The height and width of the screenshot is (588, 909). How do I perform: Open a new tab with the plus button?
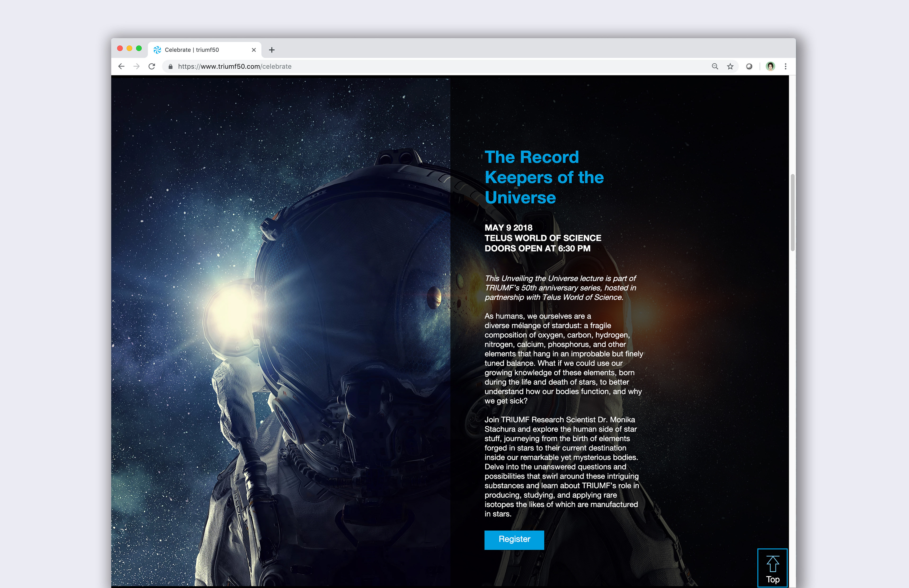[x=272, y=50]
